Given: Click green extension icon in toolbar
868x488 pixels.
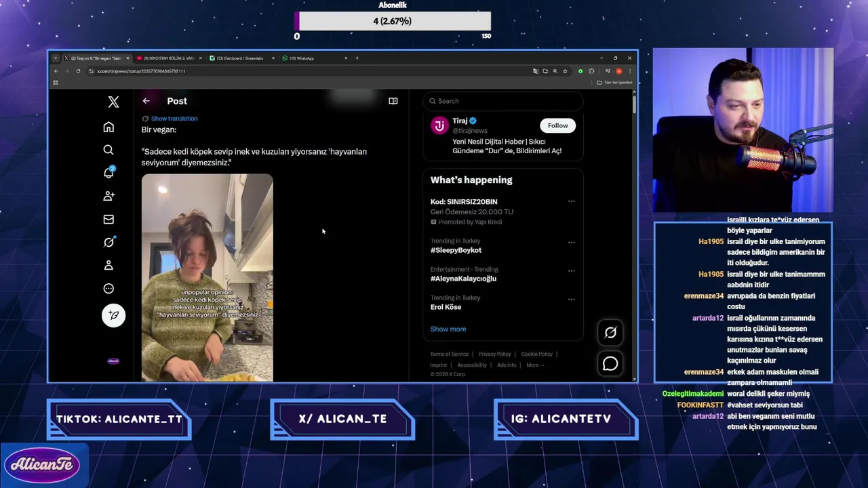Looking at the screenshot, I should coord(580,71).
